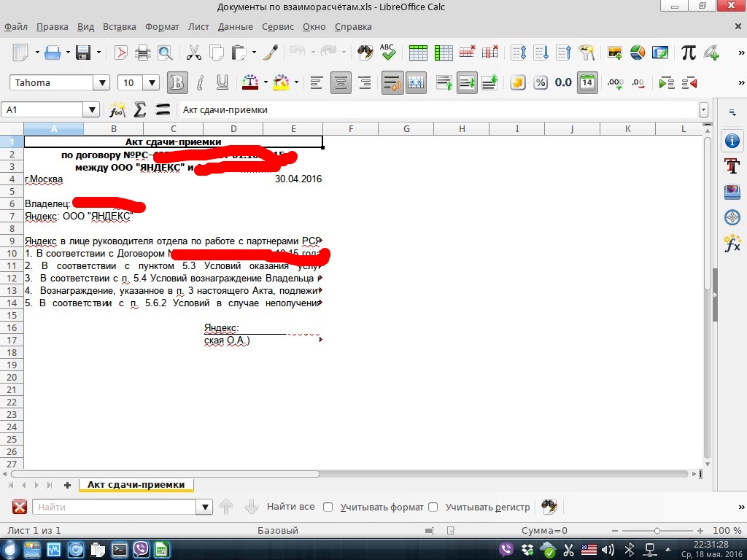The image size is (747, 560).
Task: Open sidebar Properties info icon
Action: 732,141
